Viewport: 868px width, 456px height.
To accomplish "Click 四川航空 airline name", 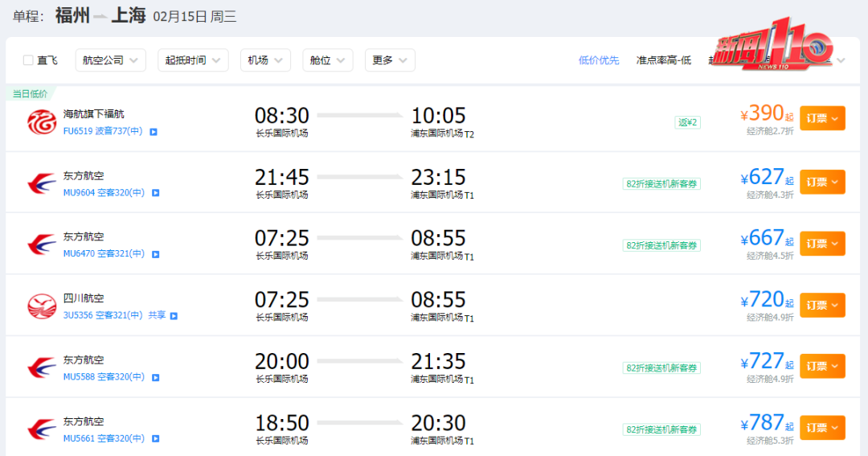I will [84, 298].
